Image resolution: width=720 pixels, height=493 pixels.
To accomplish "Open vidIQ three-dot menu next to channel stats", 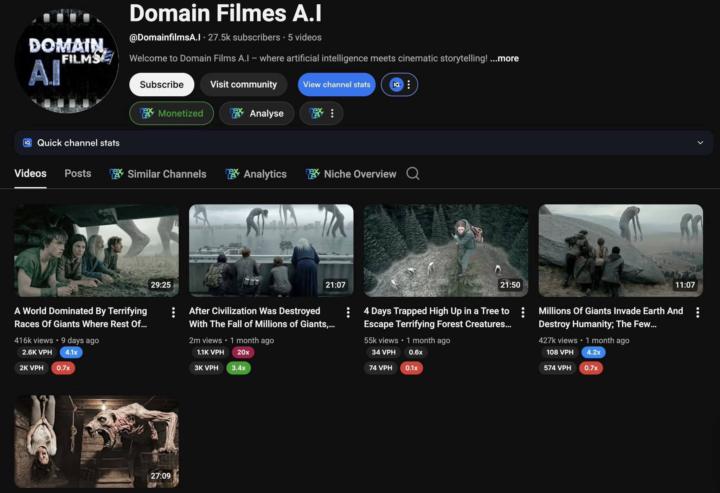I will [x=409, y=84].
